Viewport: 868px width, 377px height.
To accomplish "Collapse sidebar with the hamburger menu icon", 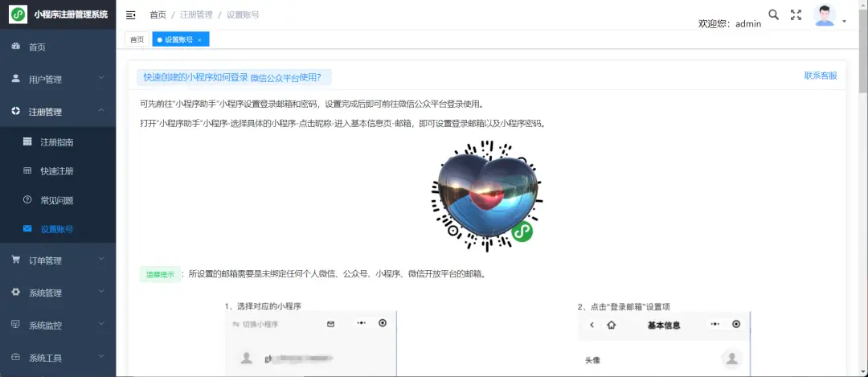I will [x=131, y=15].
